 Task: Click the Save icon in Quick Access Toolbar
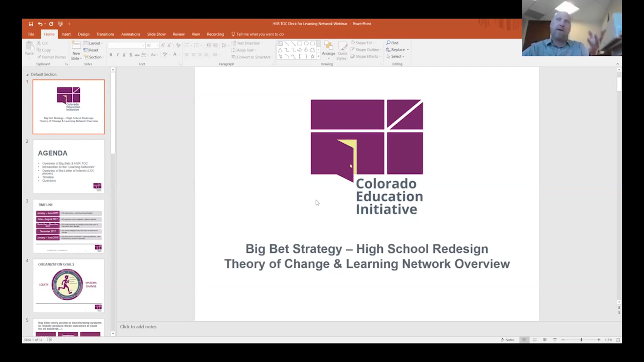(x=31, y=24)
